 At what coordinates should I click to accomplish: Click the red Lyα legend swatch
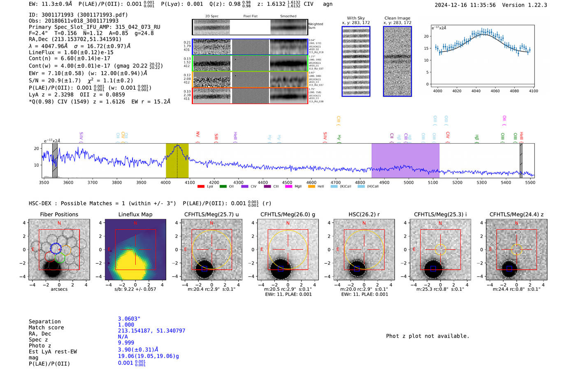201,186
